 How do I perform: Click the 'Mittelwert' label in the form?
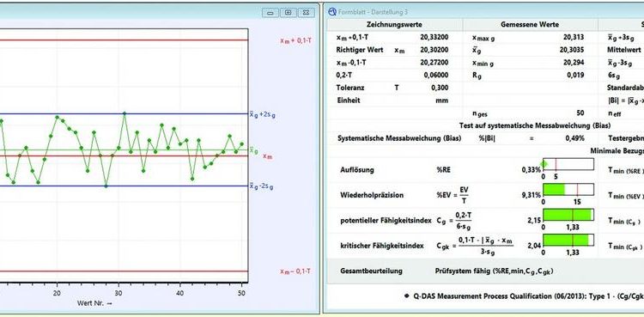(624, 50)
